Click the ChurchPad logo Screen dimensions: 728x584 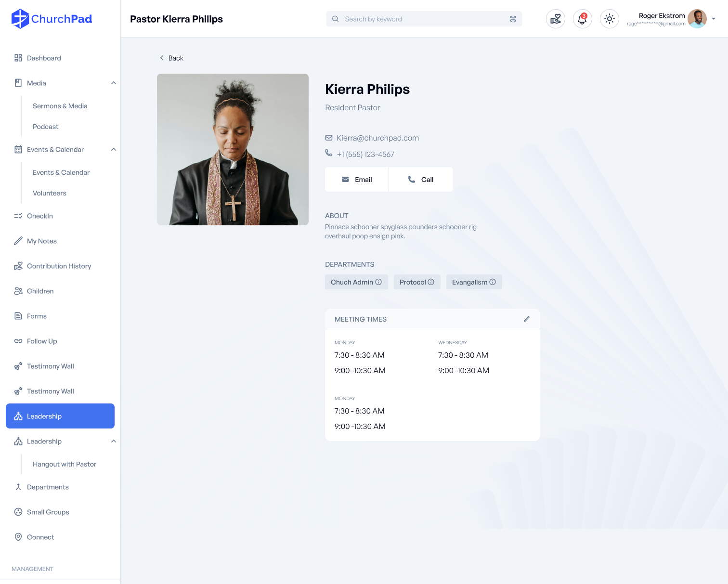pyautogui.click(x=52, y=19)
